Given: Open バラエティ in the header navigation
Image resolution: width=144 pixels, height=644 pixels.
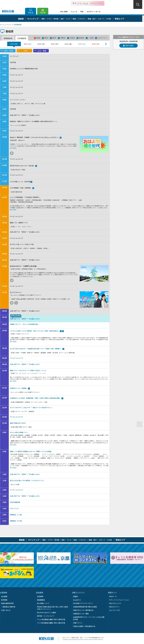Looking at the screenshot, I should [82, 19].
